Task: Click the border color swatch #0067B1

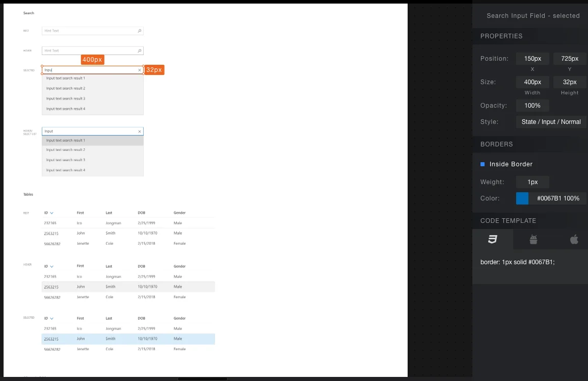Action: point(522,198)
